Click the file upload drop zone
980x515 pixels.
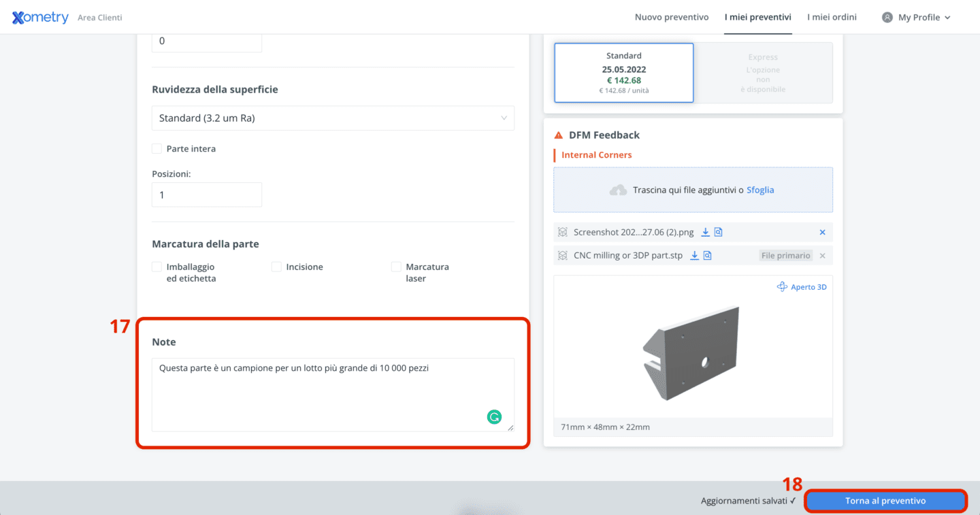[x=693, y=190]
